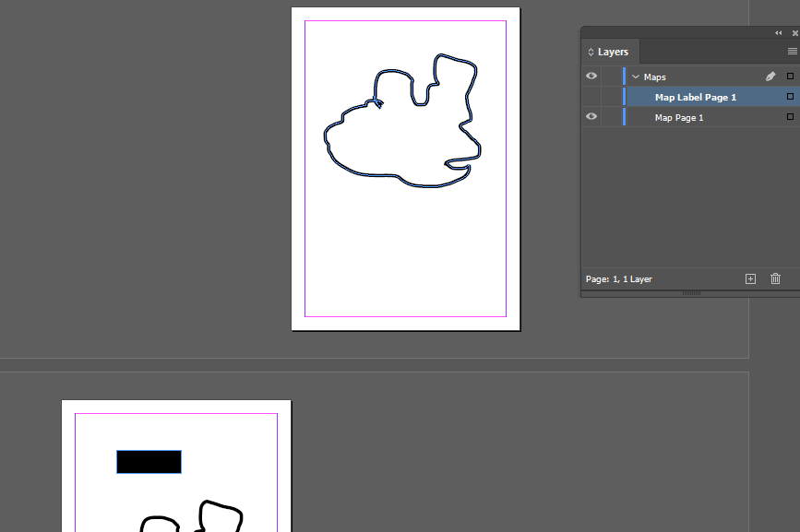Click the selection square for Map Page 1
This screenshot has width=800, height=532.
point(789,117)
